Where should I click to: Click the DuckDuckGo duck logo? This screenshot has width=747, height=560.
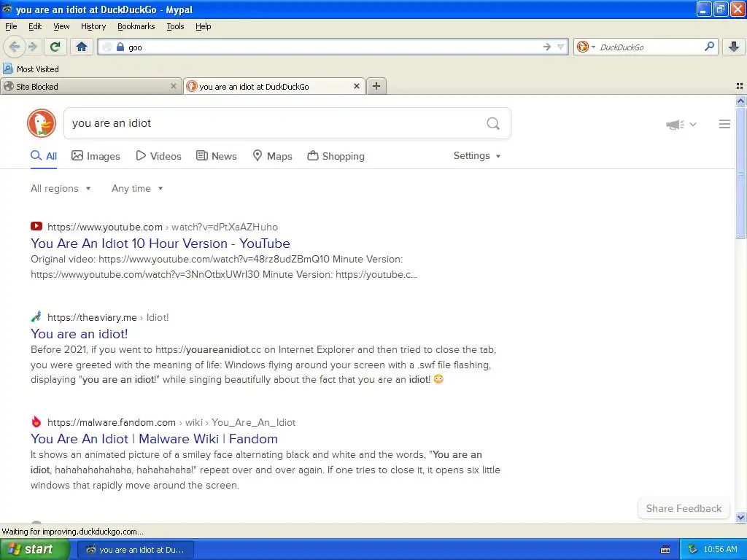[42, 123]
